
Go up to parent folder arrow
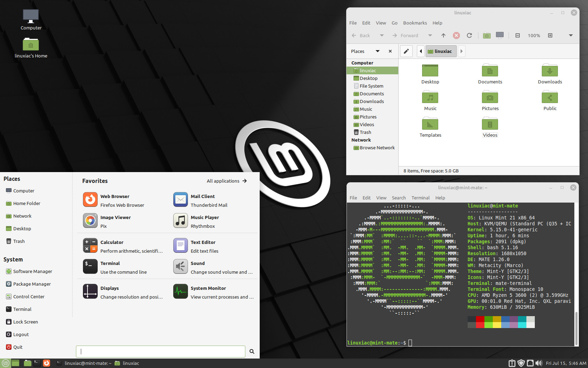[x=443, y=35]
